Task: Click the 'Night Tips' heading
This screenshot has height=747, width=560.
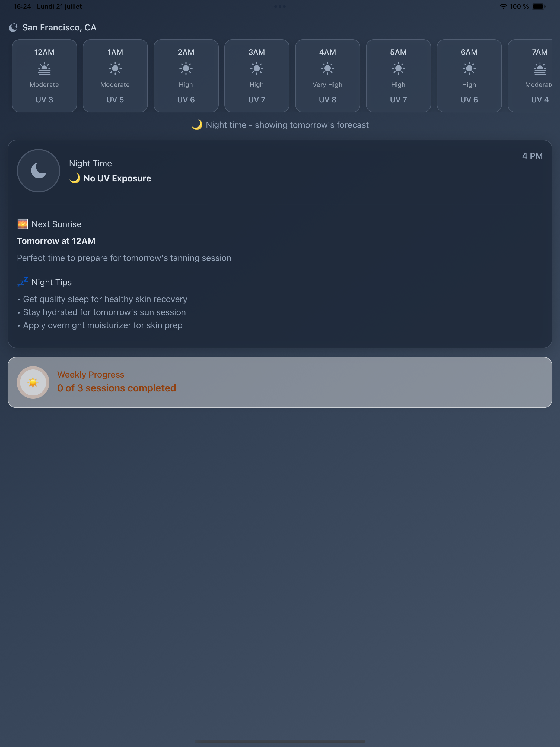Action: tap(52, 282)
